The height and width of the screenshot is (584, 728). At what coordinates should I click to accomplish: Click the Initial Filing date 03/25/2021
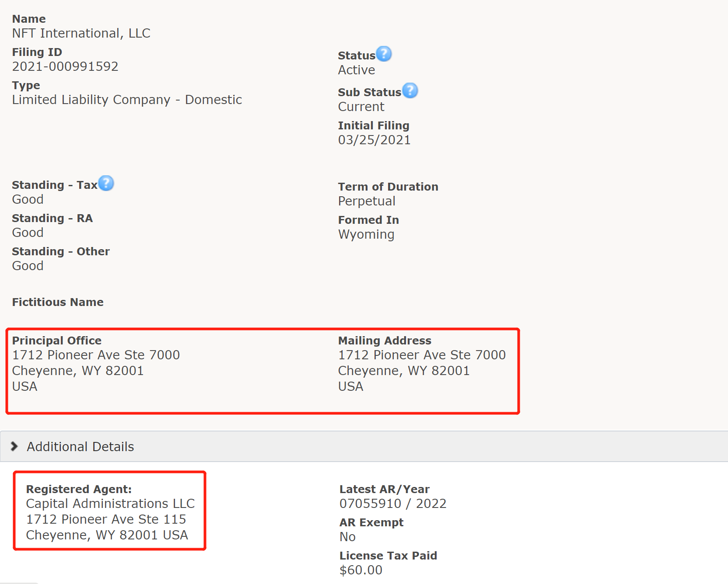tap(374, 140)
